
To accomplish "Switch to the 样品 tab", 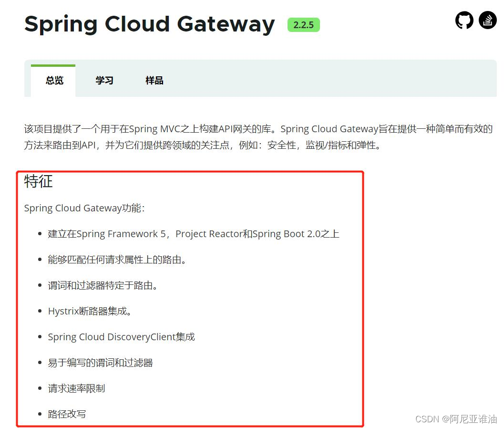I will 154,80.
